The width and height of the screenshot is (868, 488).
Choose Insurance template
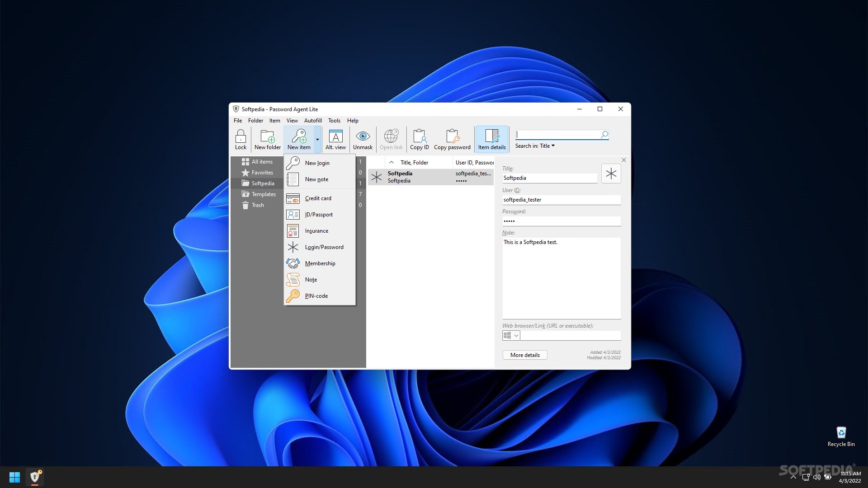pos(320,231)
